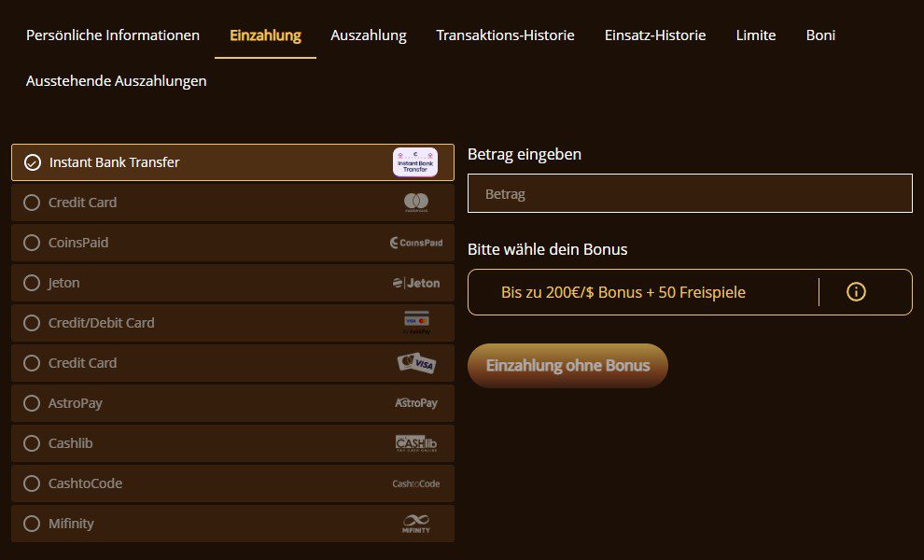Open the 200€/$ Bonus + 50 Freispiele selector

click(623, 292)
